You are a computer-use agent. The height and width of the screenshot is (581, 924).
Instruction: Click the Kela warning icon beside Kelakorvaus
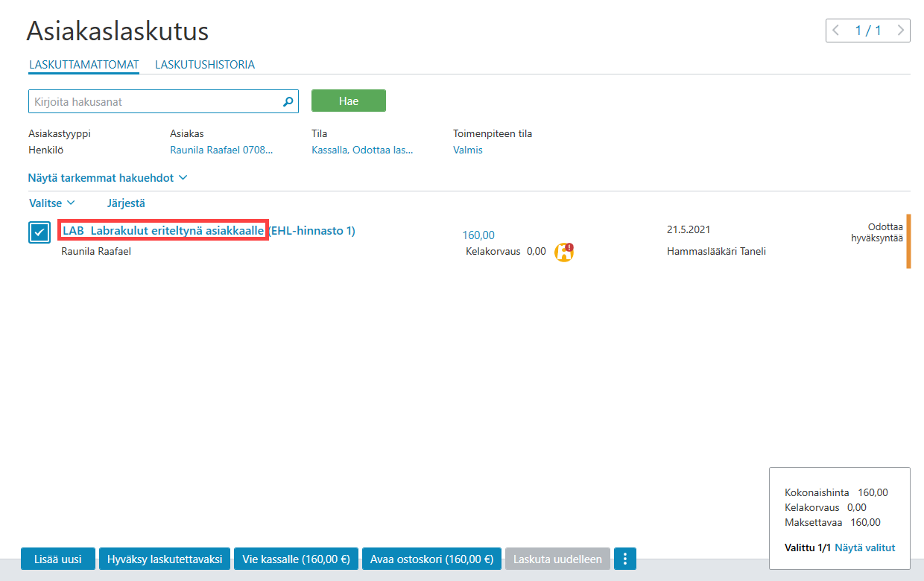click(x=564, y=252)
